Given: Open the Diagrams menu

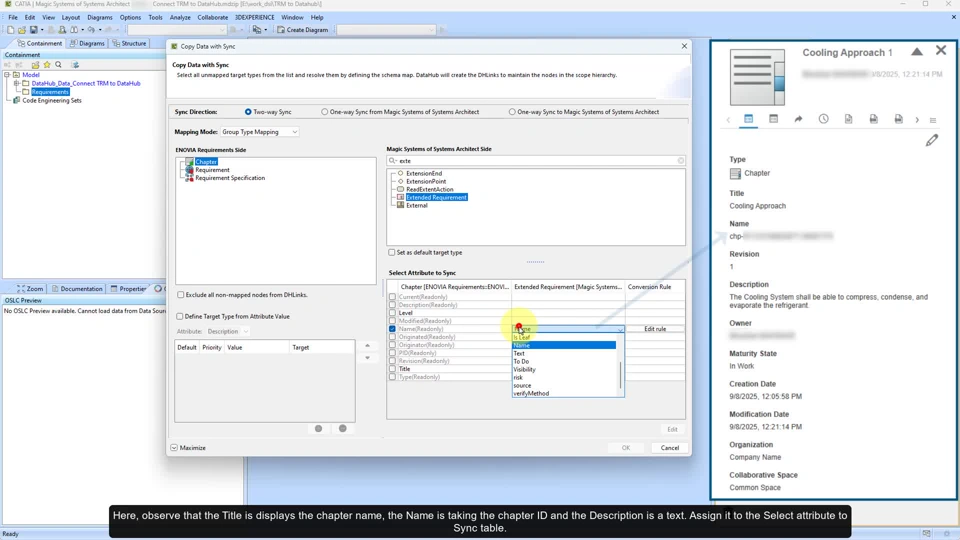Looking at the screenshot, I should [x=99, y=17].
